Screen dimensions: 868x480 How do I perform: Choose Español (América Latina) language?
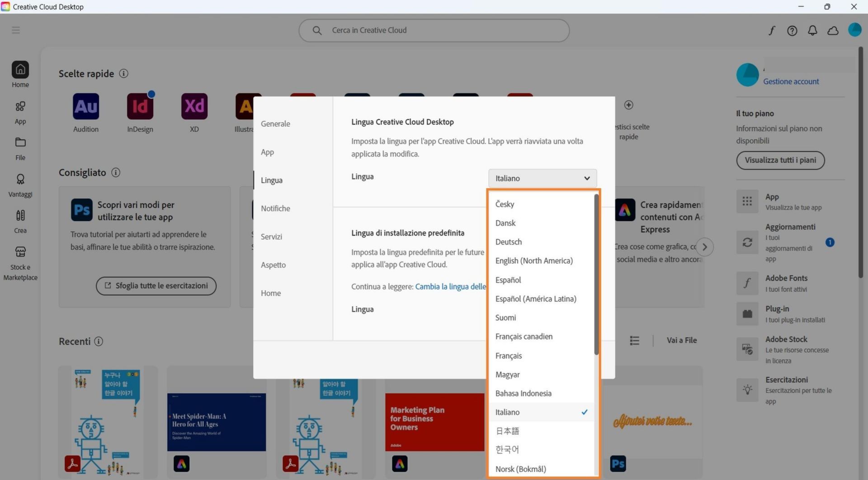[x=541, y=299]
